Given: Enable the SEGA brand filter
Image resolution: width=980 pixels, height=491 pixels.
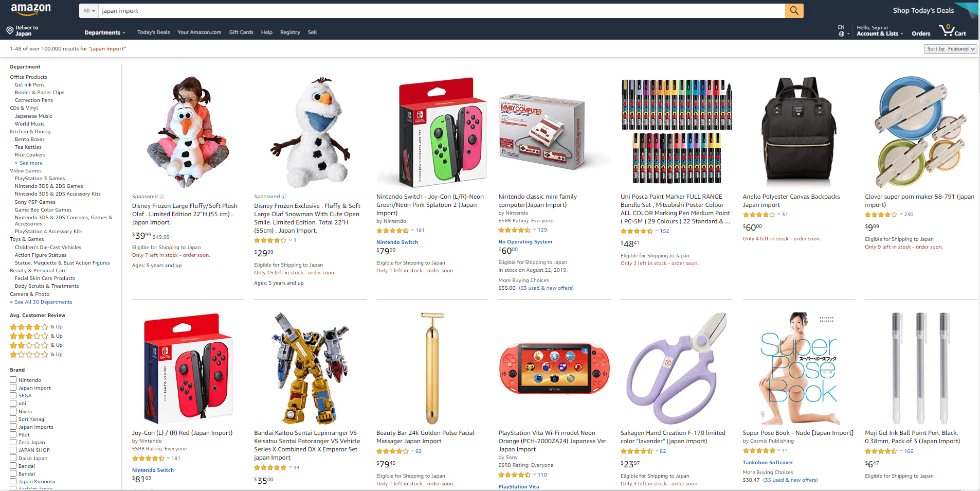Looking at the screenshot, I should click(13, 395).
